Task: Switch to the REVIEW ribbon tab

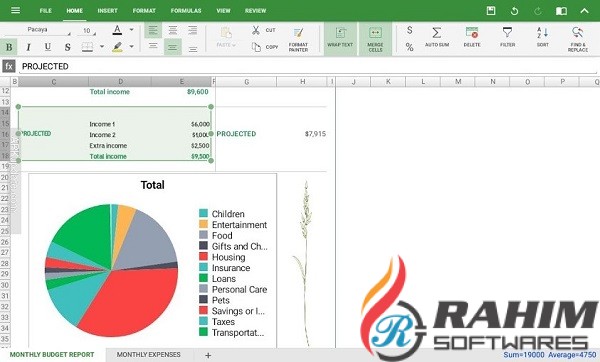Action: click(256, 11)
